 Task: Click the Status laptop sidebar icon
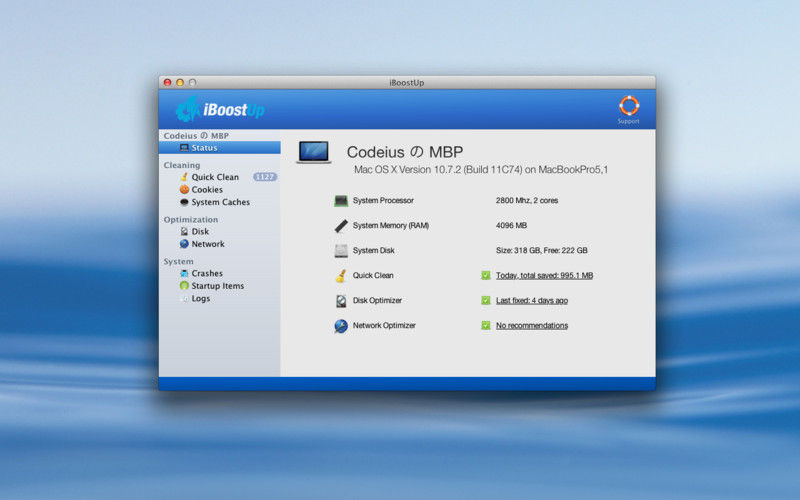pyautogui.click(x=184, y=147)
